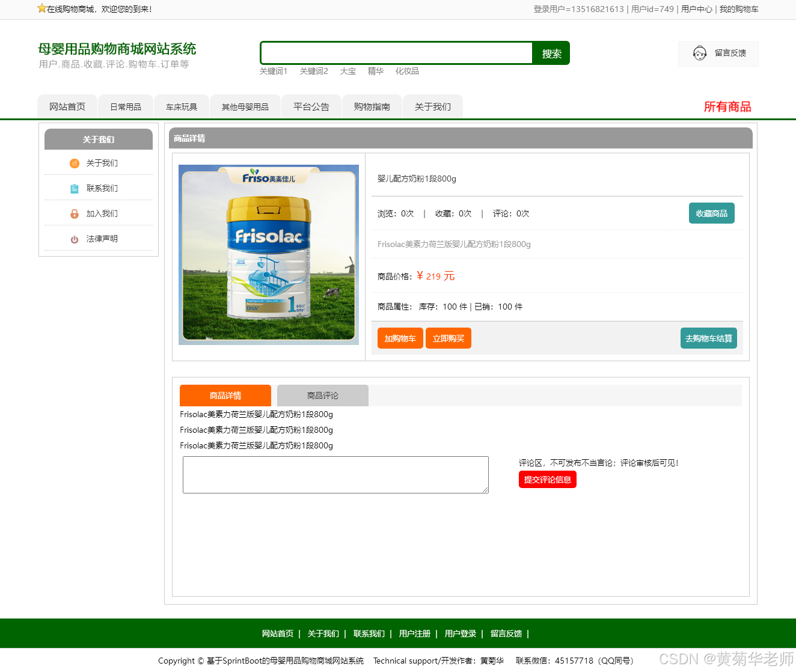Click the product search input field
Screen dimensions: 796x672
397,53
